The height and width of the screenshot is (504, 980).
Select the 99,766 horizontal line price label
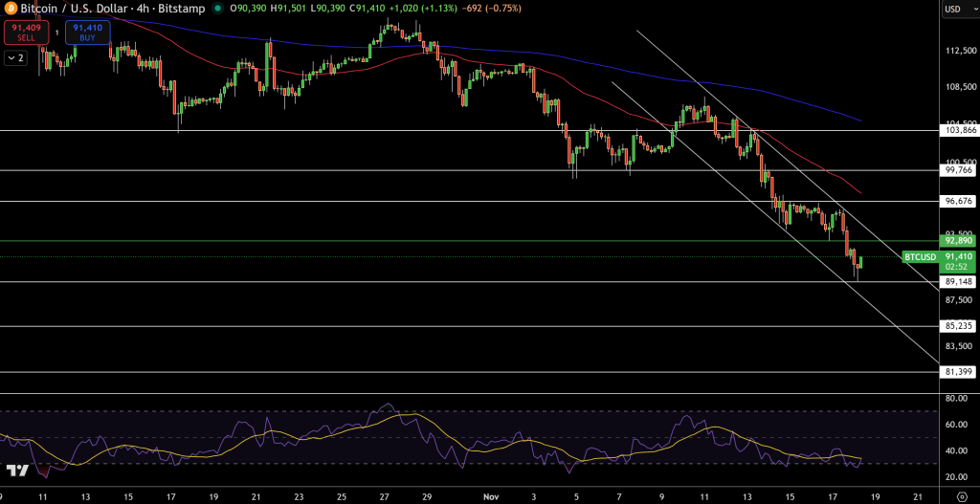(958, 170)
